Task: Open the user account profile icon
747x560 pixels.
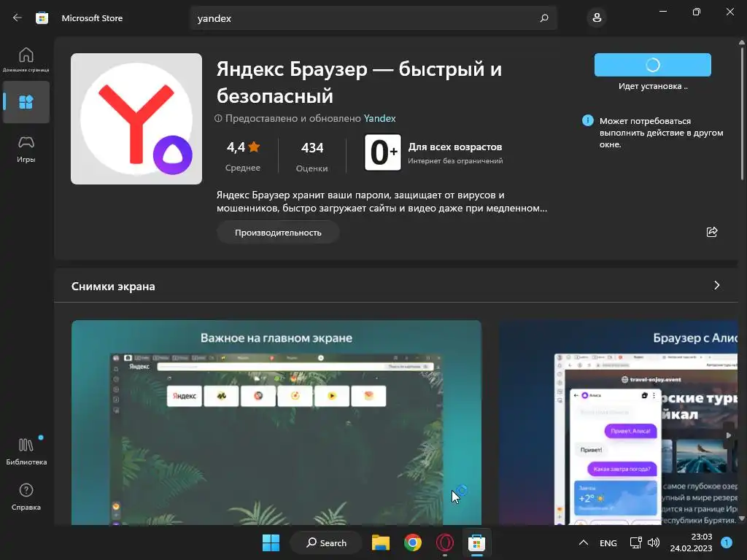Action: (x=597, y=18)
